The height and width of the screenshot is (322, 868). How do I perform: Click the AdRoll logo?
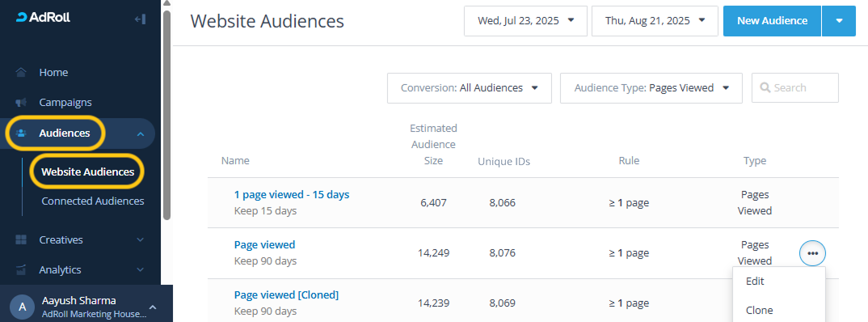pos(43,17)
